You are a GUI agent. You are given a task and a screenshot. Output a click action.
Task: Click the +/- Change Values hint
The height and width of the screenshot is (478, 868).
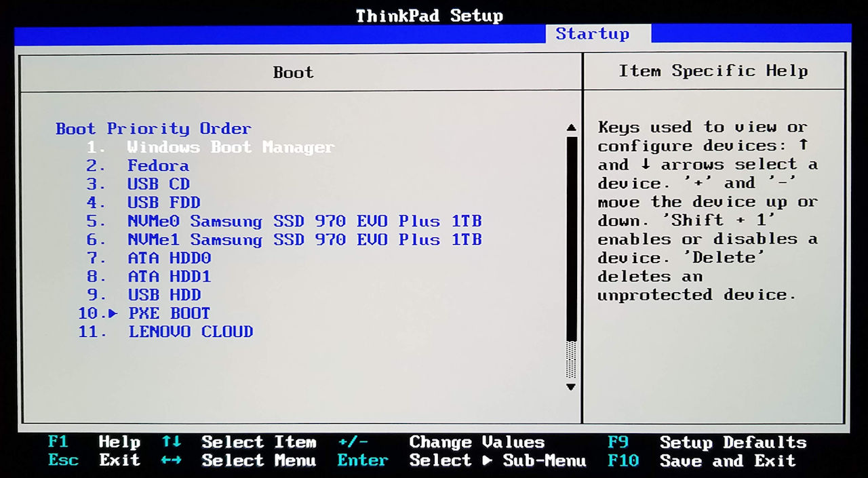point(441,442)
